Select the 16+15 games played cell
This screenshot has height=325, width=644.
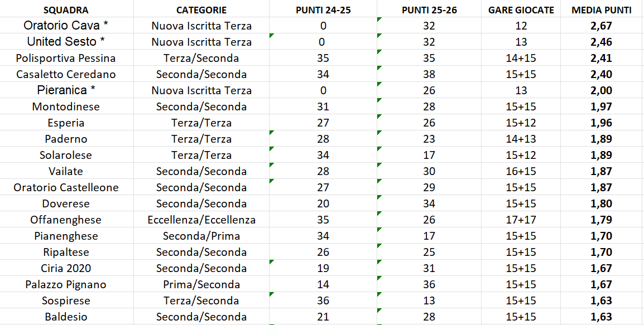click(521, 171)
